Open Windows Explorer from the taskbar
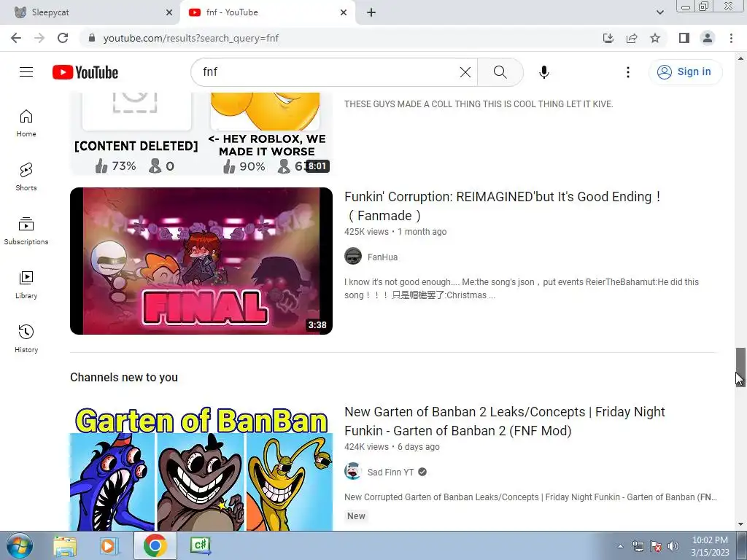This screenshot has height=560, width=747. click(64, 545)
